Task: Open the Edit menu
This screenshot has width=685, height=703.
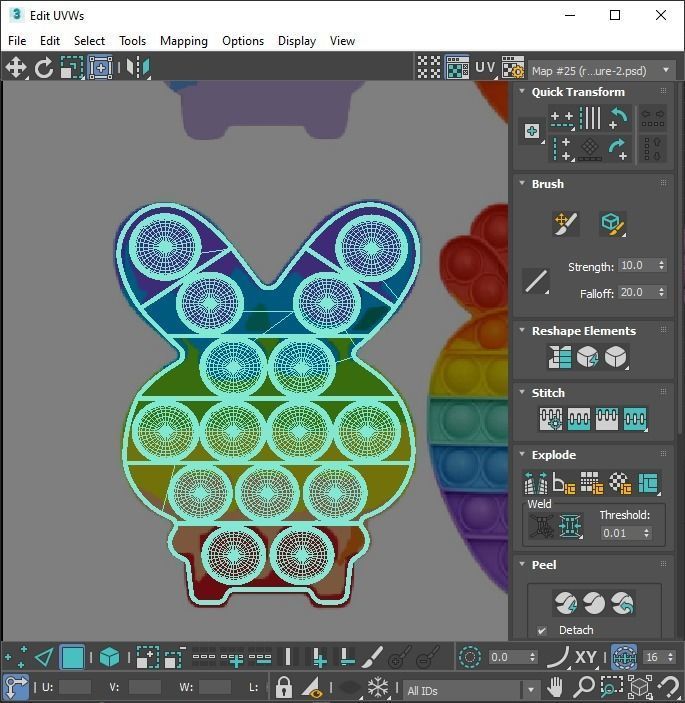Action: [x=50, y=41]
